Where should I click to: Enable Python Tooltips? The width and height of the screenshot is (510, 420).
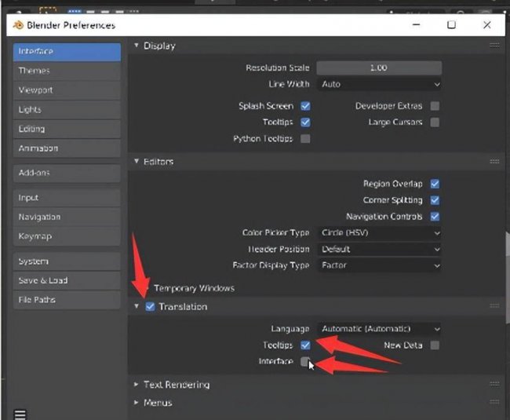coord(305,139)
